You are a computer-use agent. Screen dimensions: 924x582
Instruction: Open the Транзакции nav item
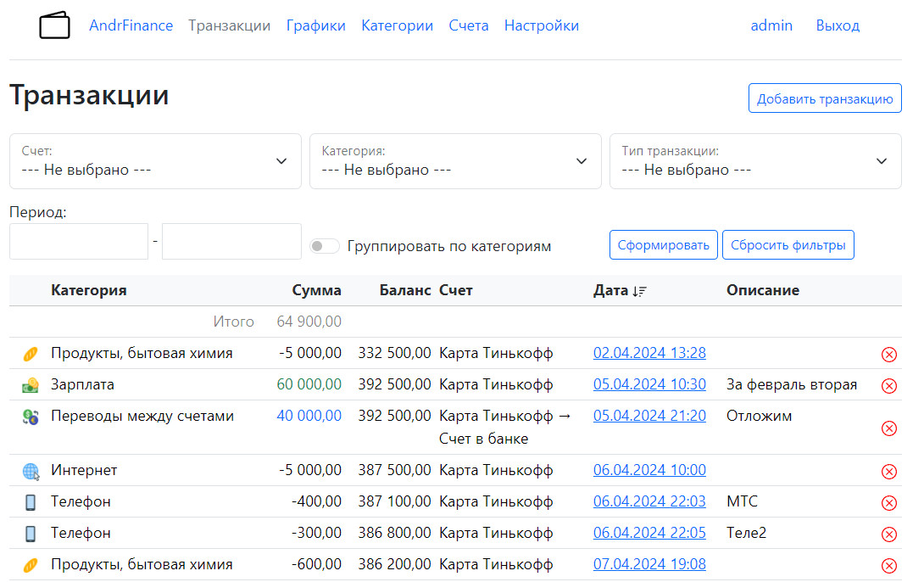(x=229, y=25)
